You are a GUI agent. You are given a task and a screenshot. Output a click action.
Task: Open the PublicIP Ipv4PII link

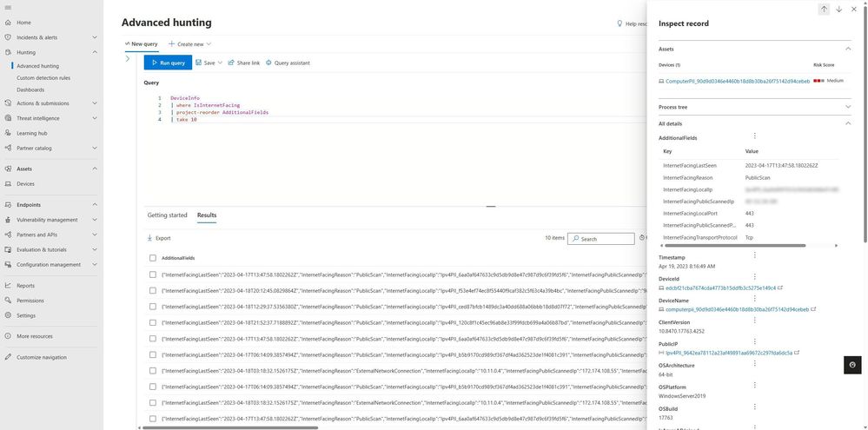(729, 353)
